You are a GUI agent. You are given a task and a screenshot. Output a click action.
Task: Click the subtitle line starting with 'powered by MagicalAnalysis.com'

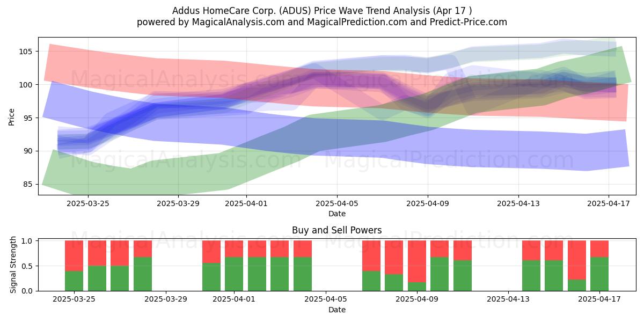click(322, 22)
